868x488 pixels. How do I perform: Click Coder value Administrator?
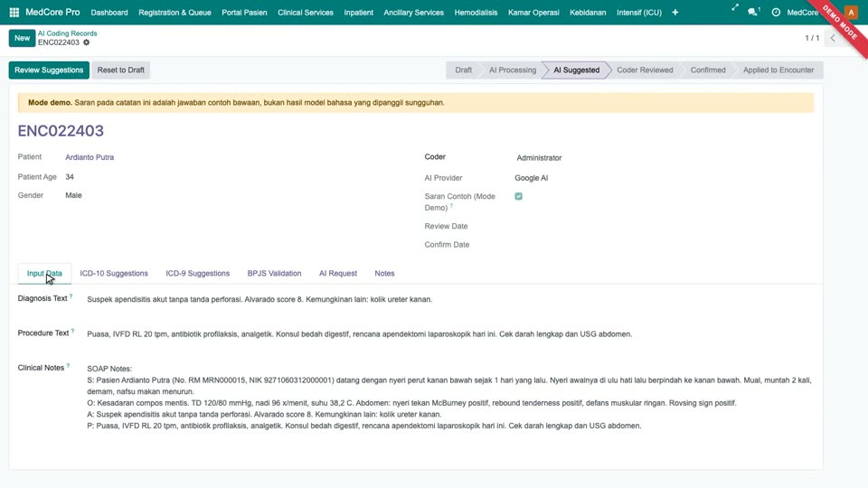(539, 157)
